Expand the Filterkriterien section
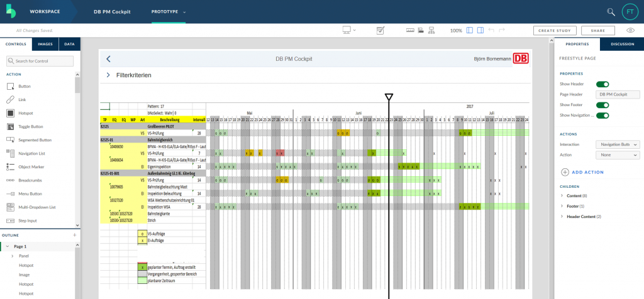Image resolution: width=644 pixels, height=299 pixels. pyautogui.click(x=108, y=75)
